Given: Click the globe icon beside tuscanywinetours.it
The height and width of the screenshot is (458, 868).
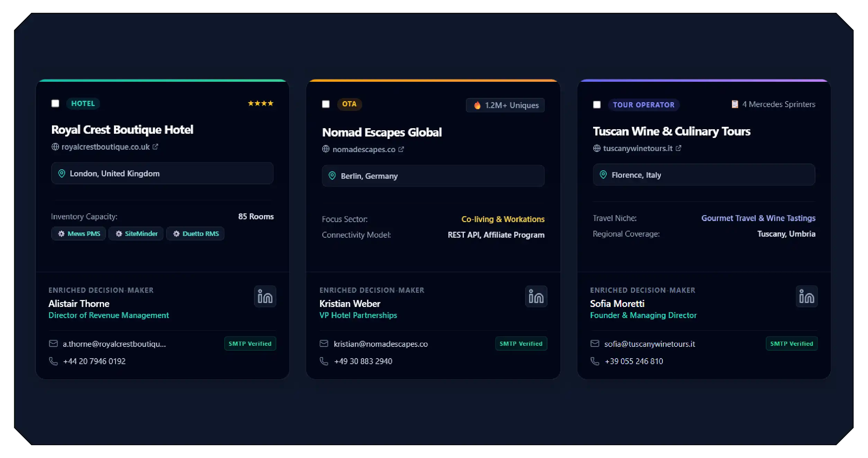Looking at the screenshot, I should pos(597,148).
